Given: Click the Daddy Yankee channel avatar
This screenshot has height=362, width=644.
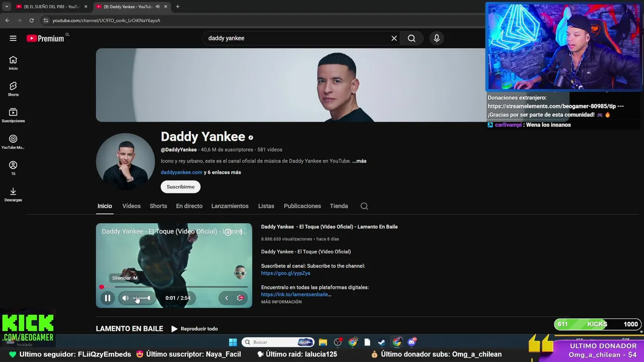Looking at the screenshot, I should coord(125,162).
